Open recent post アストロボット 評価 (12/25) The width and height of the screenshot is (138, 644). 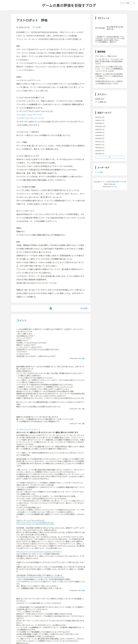tap(106, 56)
